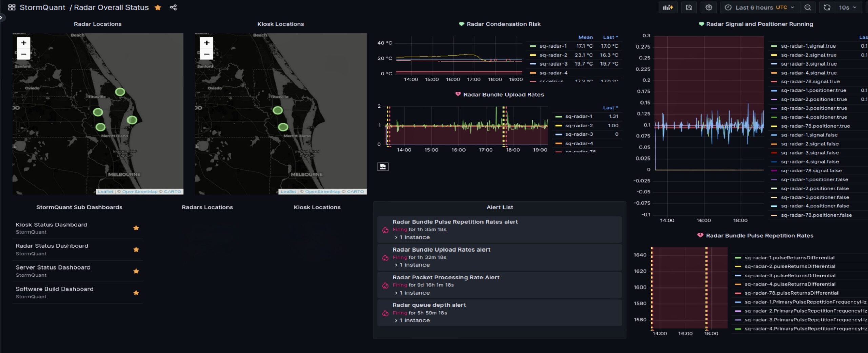The height and width of the screenshot is (353, 868).
Task: Zoom in on the Radar Locations map
Action: click(24, 43)
